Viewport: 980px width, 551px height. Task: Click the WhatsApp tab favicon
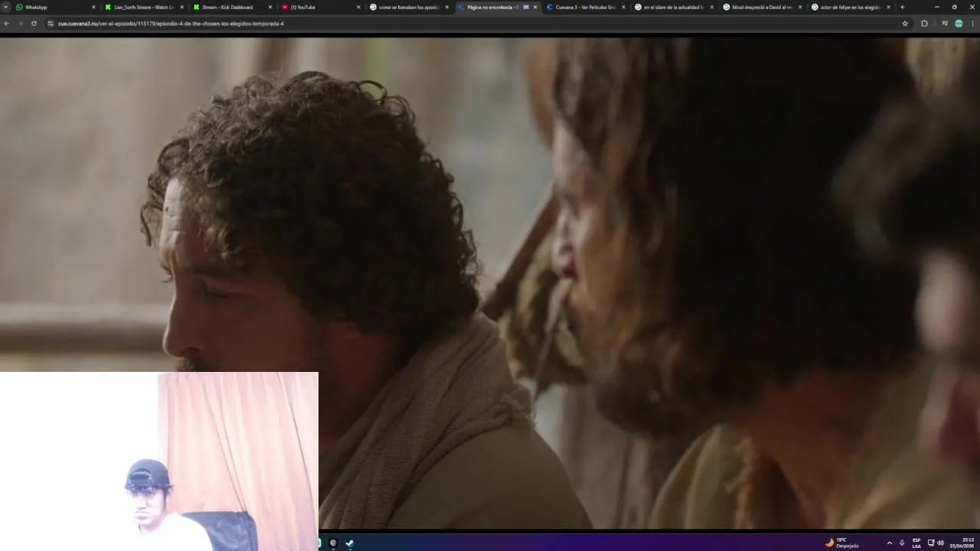point(19,7)
